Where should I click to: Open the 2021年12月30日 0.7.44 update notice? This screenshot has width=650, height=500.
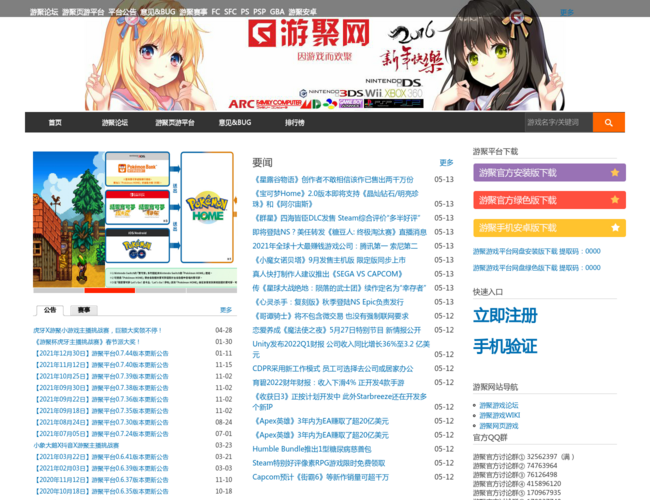coord(102,353)
